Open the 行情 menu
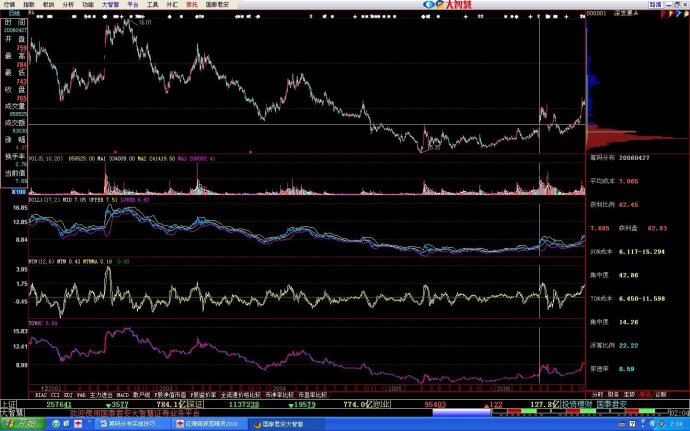Image resolution: width=690 pixels, height=431 pixels. click(x=8, y=4)
